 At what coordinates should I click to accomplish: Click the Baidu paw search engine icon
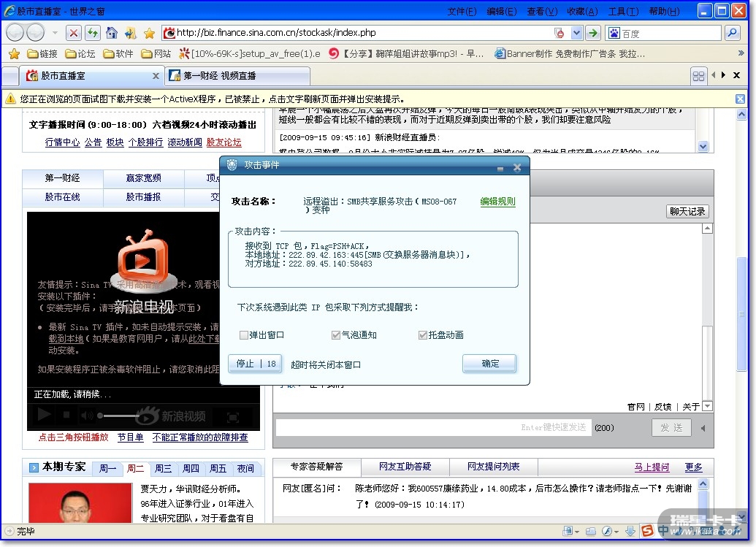614,33
